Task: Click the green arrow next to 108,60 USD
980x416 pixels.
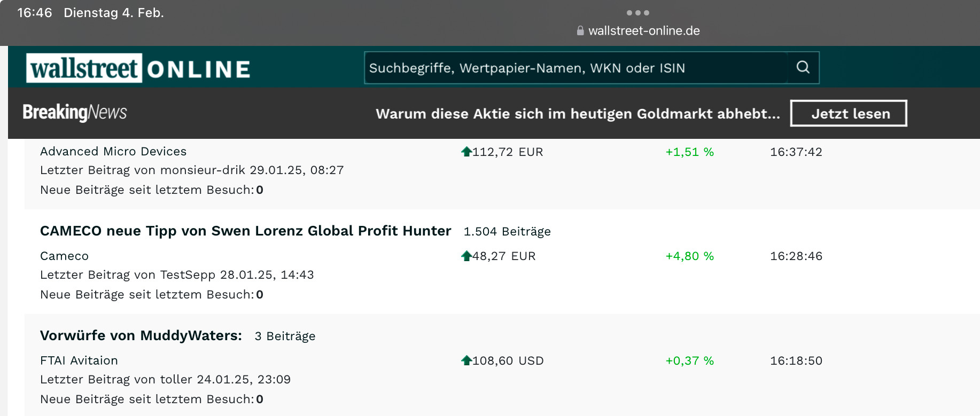Action: (466, 360)
